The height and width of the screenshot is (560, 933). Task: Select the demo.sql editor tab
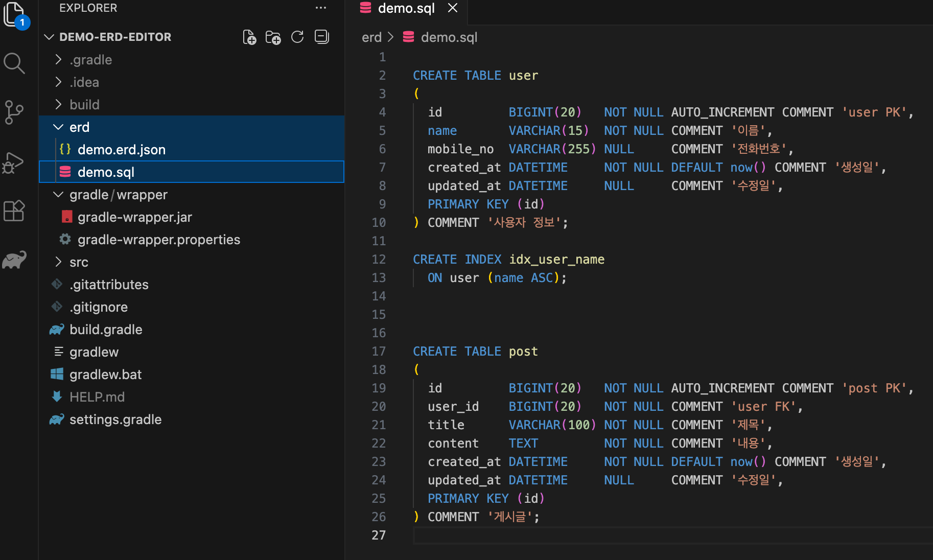tap(406, 9)
